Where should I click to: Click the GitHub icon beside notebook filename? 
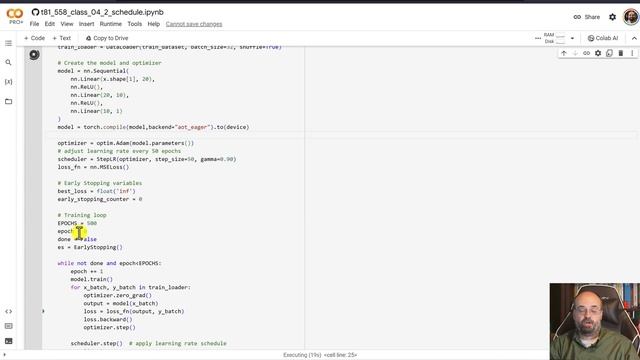pos(36,12)
